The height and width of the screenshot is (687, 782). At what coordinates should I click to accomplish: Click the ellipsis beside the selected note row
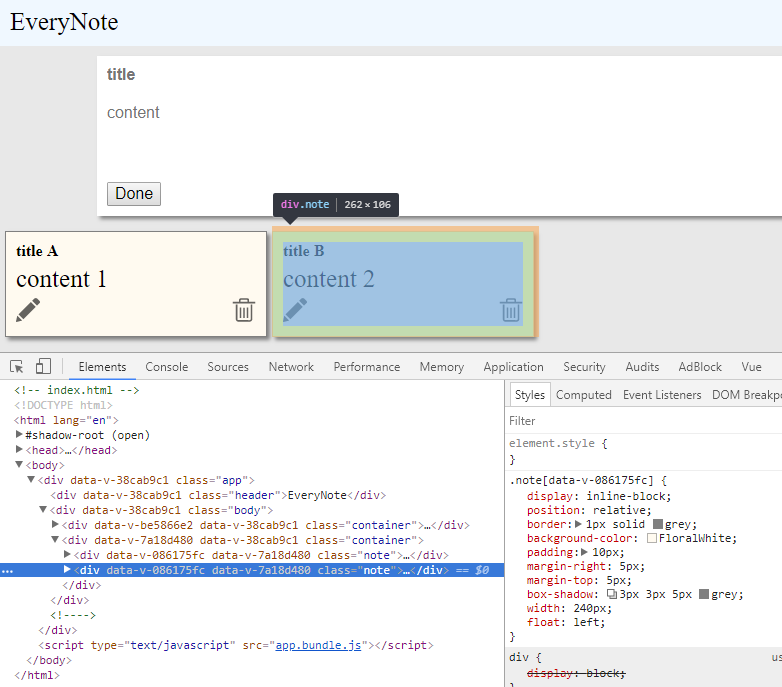[x=7, y=571]
